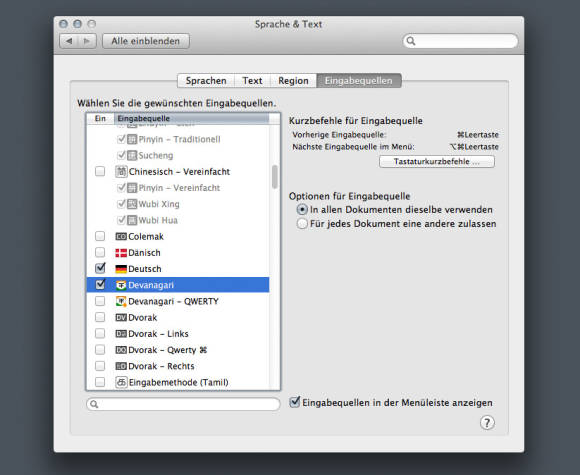The height and width of the screenshot is (475, 580).
Task: Switch to the Sprachen tab
Action: tap(206, 81)
